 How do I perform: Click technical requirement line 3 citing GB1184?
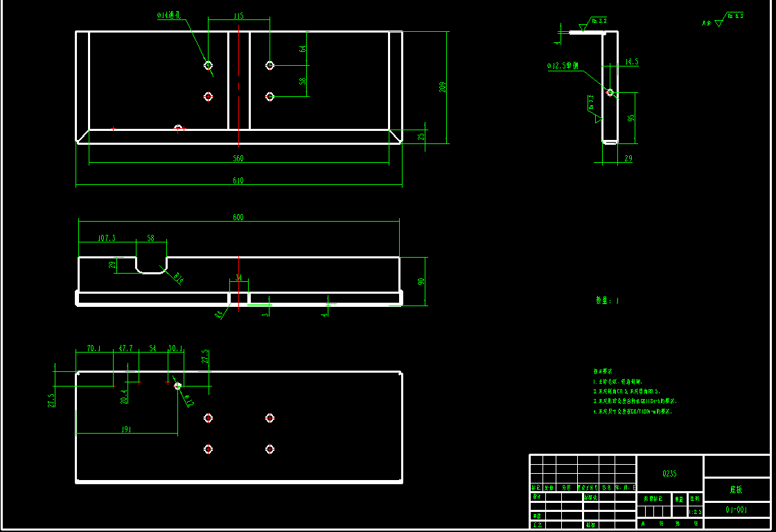635,401
